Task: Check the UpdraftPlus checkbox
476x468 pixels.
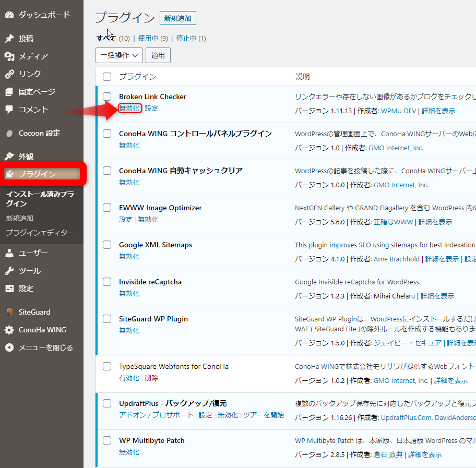Action: pos(107,403)
